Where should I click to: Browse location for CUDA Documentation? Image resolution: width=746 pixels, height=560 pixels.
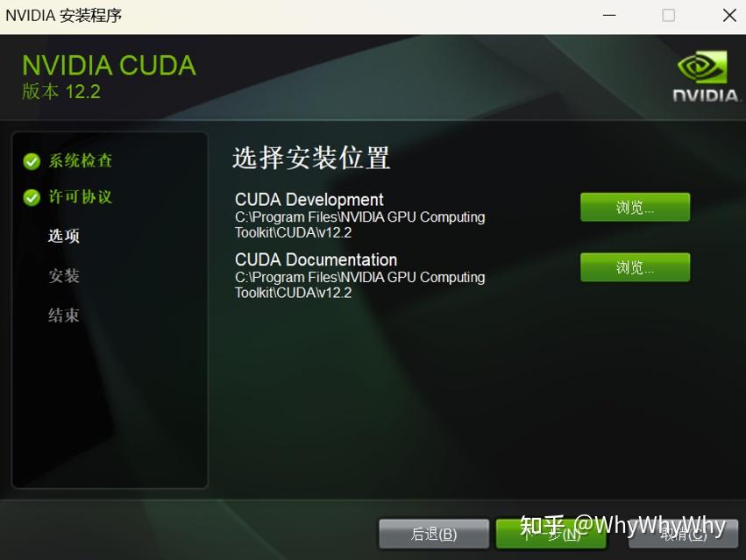click(636, 267)
